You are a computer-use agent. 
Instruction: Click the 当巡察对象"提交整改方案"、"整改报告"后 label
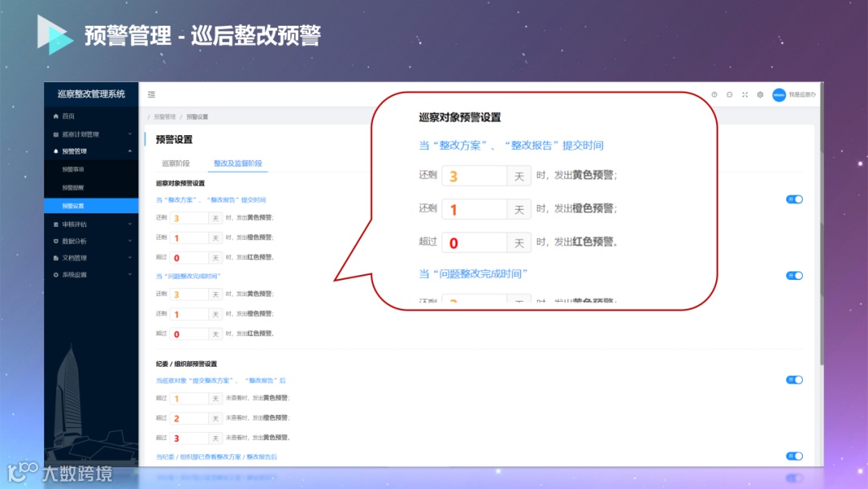point(221,380)
